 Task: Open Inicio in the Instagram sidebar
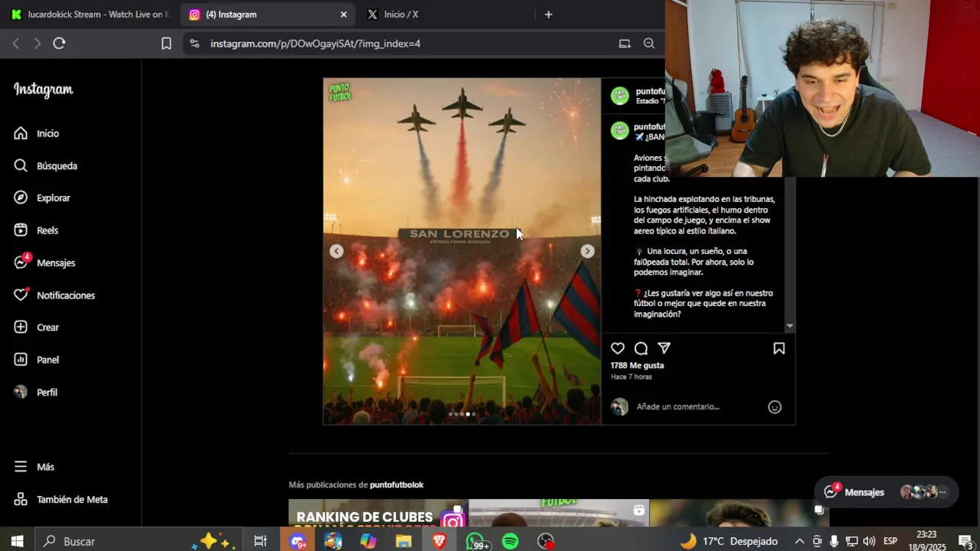[36, 133]
